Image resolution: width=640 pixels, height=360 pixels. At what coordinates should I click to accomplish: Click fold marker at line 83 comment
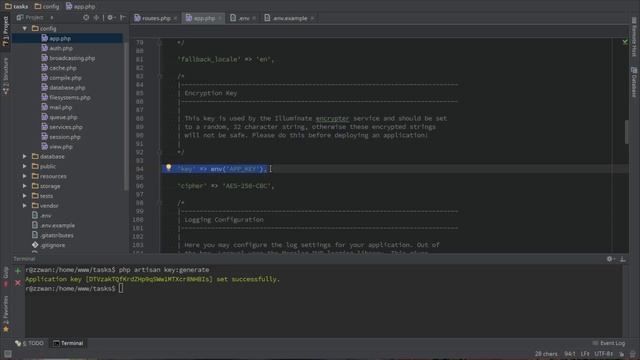point(159,76)
